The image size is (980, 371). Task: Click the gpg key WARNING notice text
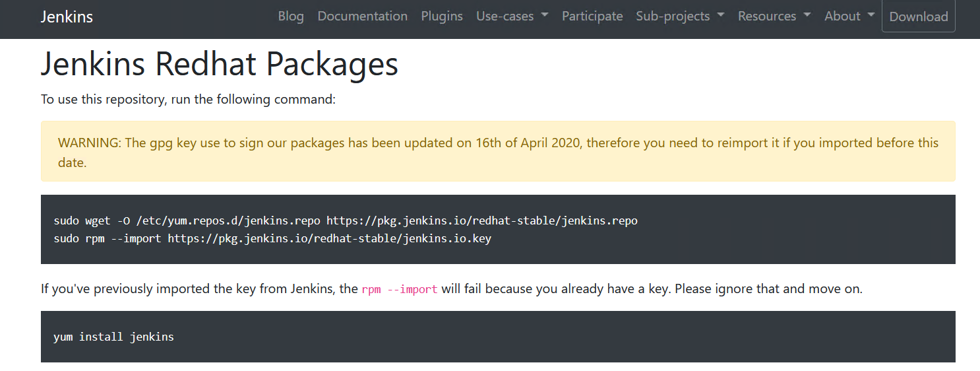(x=498, y=152)
